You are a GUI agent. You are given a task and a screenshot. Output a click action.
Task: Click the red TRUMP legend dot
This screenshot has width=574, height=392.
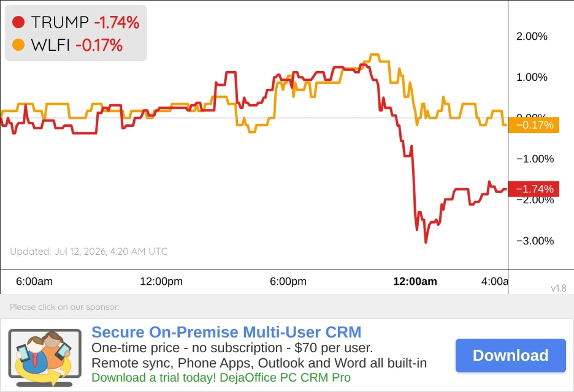click(x=18, y=22)
